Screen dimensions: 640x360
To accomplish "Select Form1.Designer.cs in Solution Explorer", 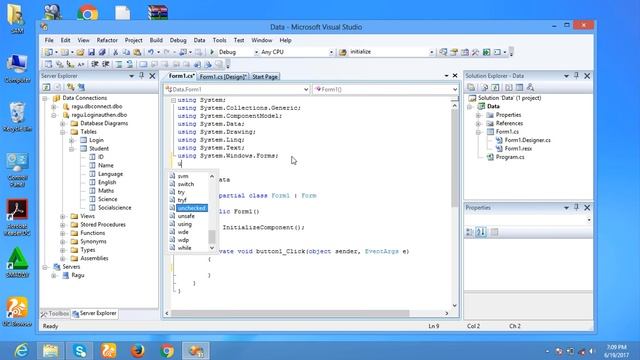I will [527, 140].
